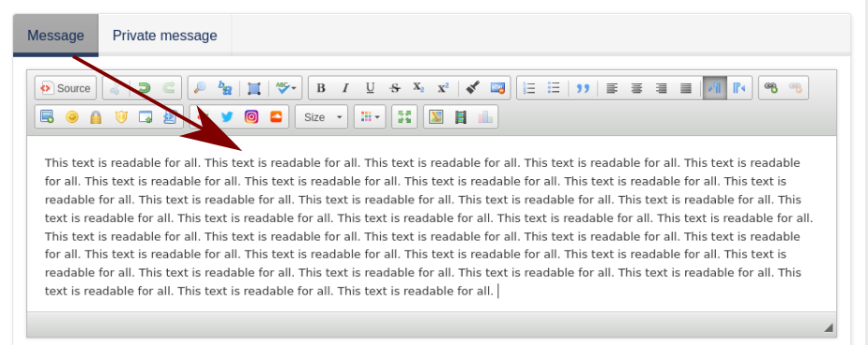Insert a SoundCloud embed
This screenshot has height=345, width=868.
[x=276, y=116]
